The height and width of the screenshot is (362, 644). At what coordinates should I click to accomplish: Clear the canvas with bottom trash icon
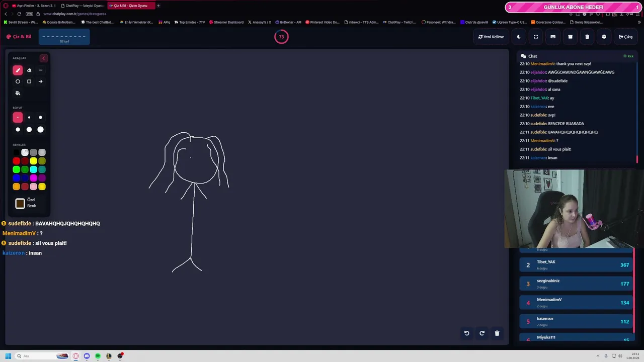497,333
